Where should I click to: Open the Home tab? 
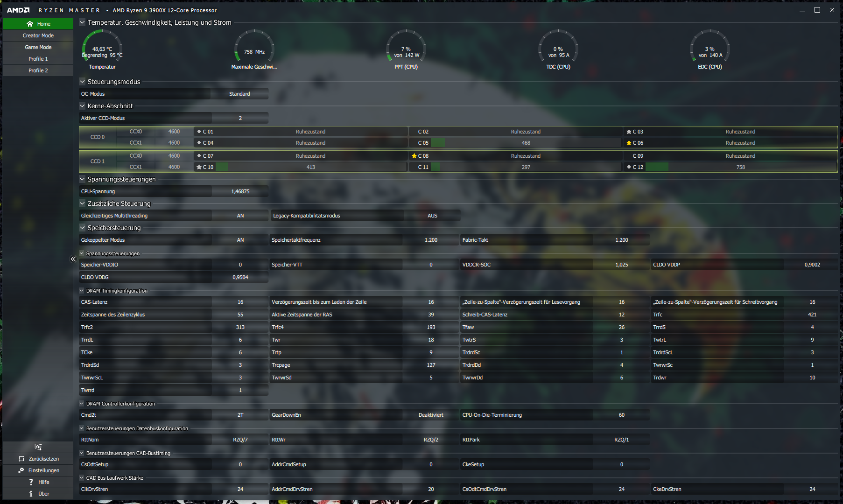(x=38, y=24)
